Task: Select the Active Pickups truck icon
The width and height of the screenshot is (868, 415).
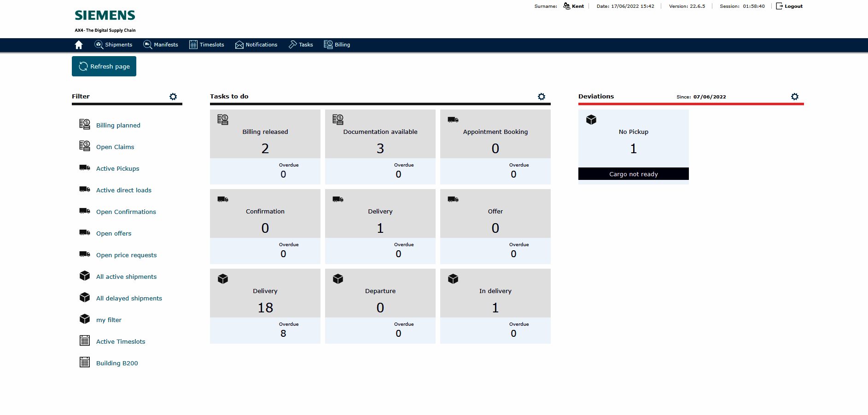Action: (x=84, y=167)
